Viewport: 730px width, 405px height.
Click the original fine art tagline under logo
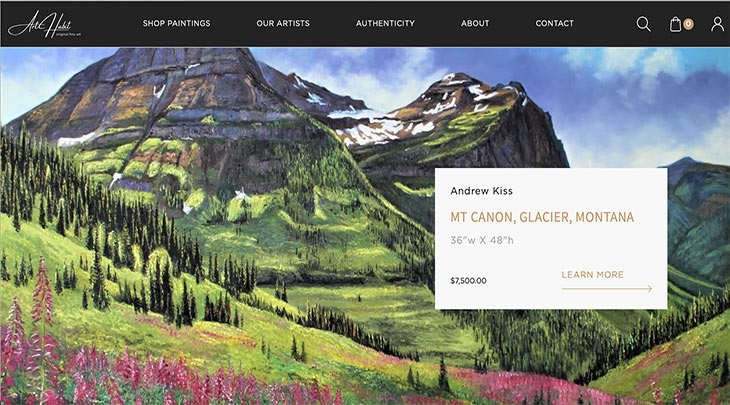tap(68, 34)
